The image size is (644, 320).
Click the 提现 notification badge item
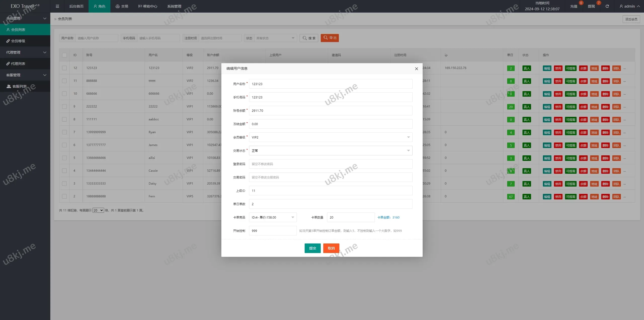pyautogui.click(x=591, y=6)
